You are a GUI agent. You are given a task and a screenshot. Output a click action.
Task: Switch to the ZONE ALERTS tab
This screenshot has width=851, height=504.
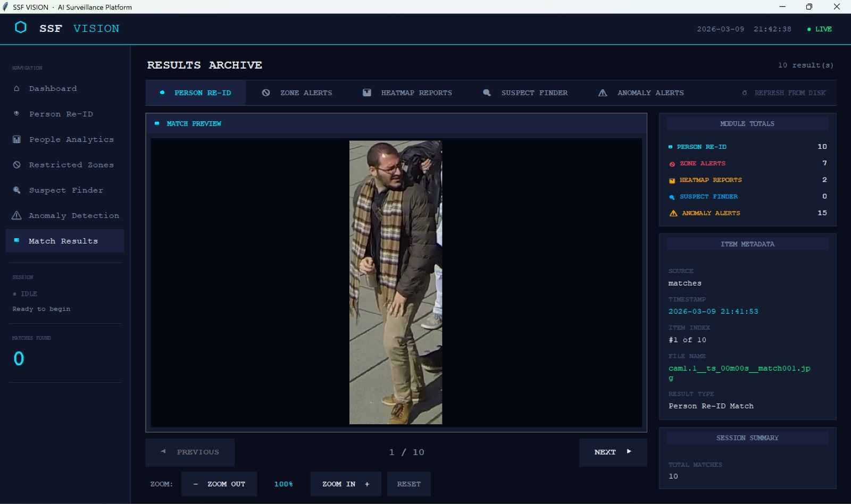click(x=296, y=93)
